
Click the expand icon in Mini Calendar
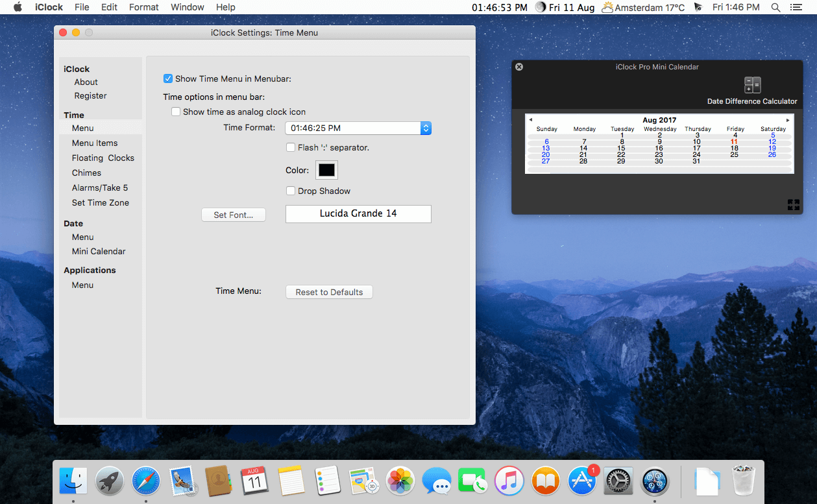pos(793,205)
